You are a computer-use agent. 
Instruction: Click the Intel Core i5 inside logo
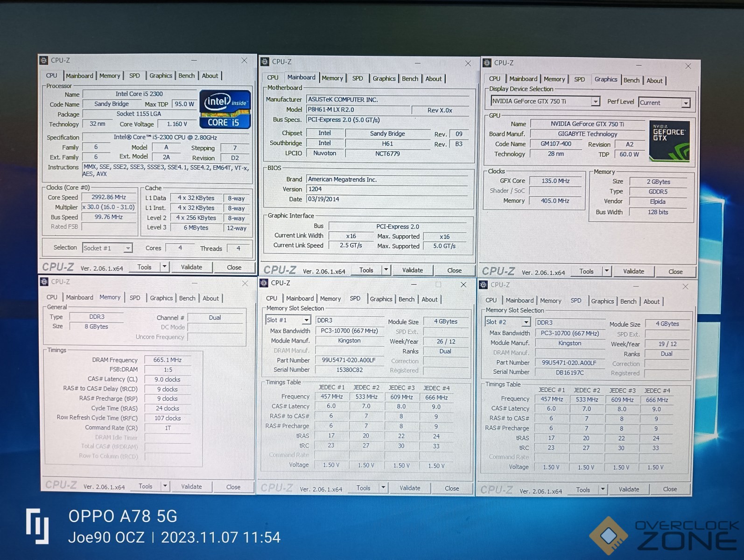[225, 109]
